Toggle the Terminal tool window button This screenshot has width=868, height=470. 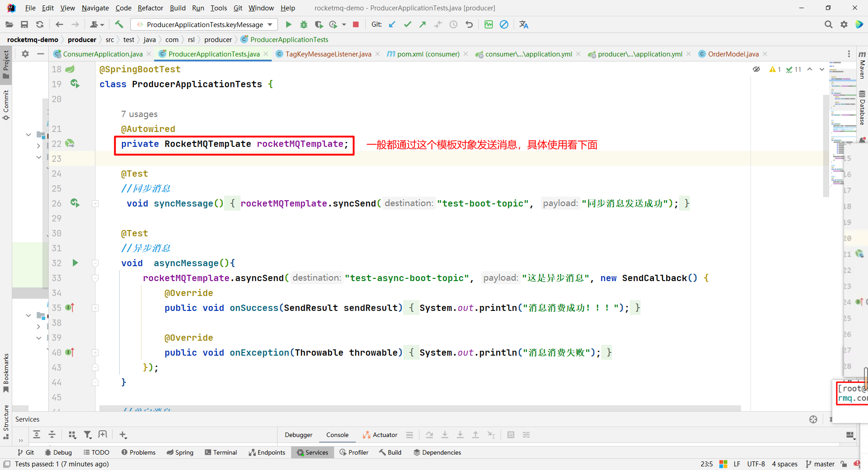click(221, 452)
